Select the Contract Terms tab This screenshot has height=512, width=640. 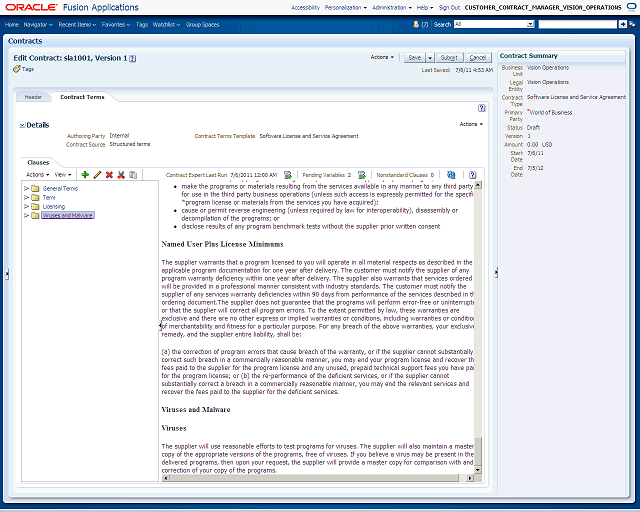click(82, 97)
